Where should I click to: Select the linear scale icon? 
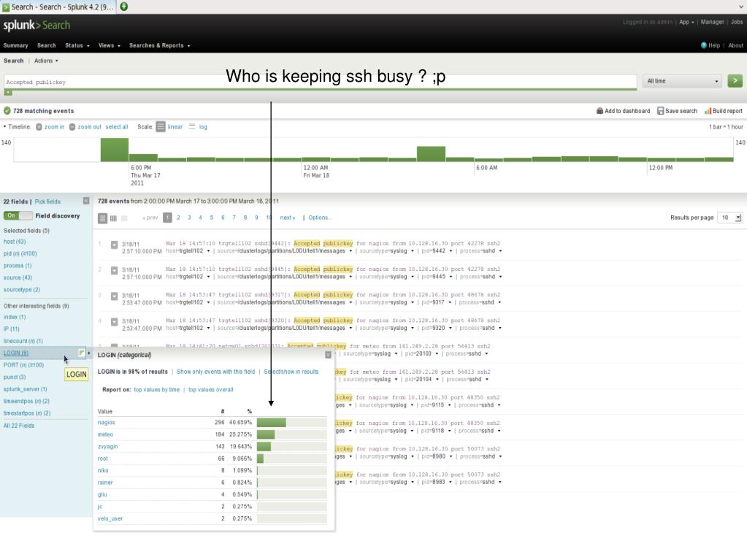point(161,126)
